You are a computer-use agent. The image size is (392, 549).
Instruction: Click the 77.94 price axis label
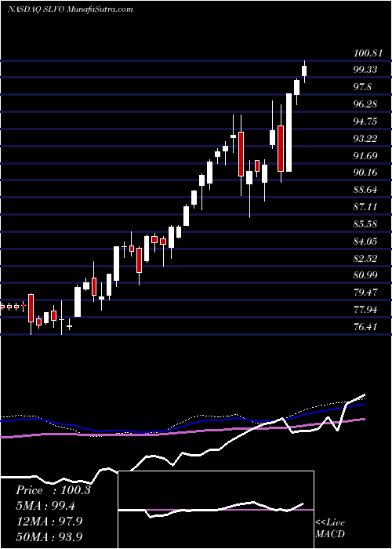(365, 310)
